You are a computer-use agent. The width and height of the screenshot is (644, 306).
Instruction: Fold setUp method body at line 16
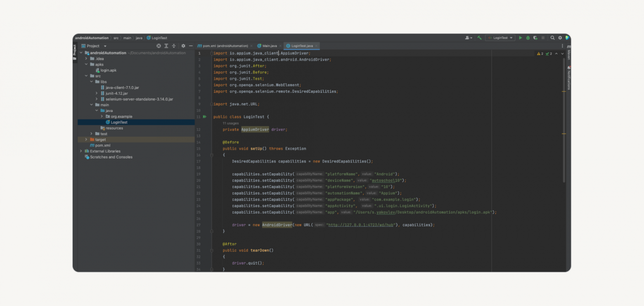tap(212, 155)
